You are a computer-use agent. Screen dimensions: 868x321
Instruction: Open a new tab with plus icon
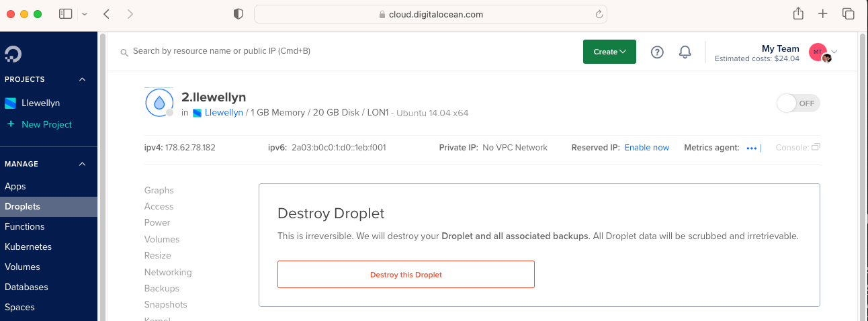pyautogui.click(x=823, y=13)
